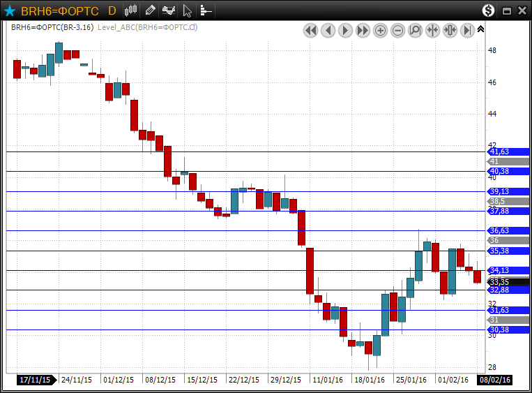This screenshot has height=393, width=532.
Task: Select the 41,63 price level label
Action: [499, 151]
